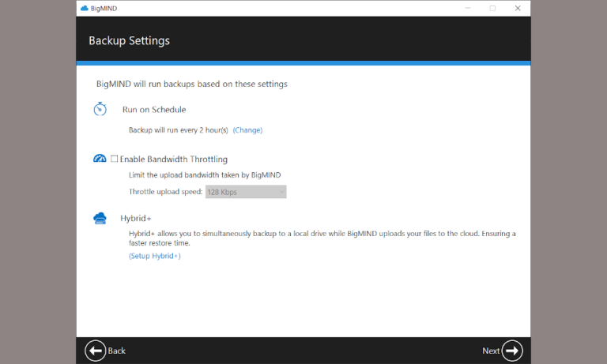Open the Throttle upload speed dropdown
The width and height of the screenshot is (607, 364).
(246, 192)
